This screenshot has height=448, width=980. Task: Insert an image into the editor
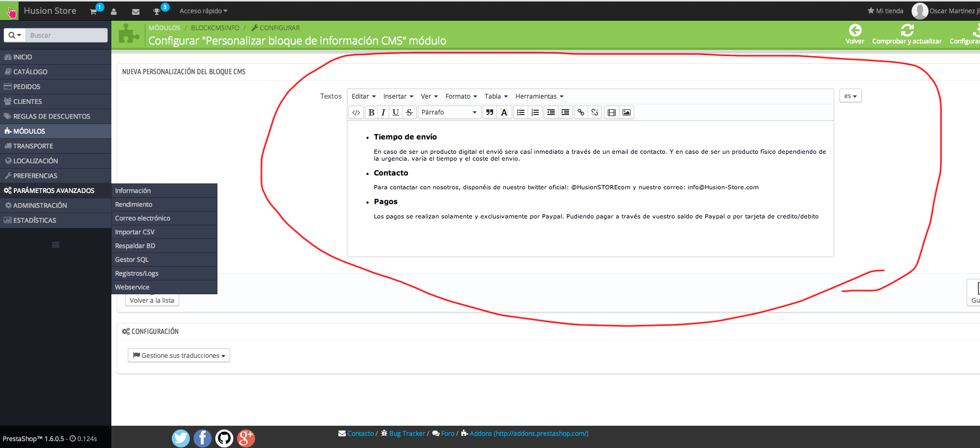click(x=626, y=112)
